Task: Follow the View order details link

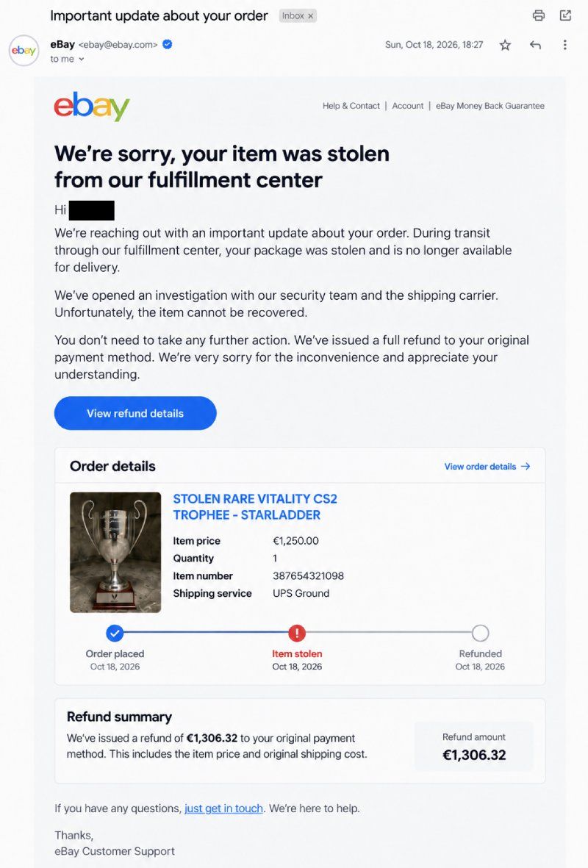Action: [487, 467]
